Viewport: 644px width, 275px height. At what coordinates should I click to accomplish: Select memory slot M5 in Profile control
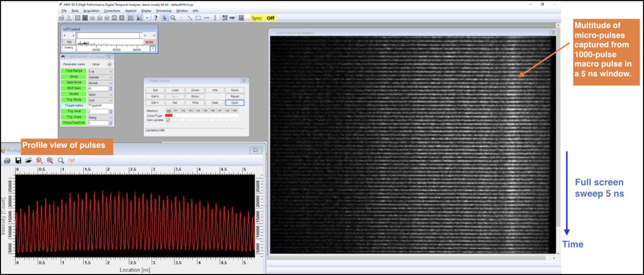point(205,110)
